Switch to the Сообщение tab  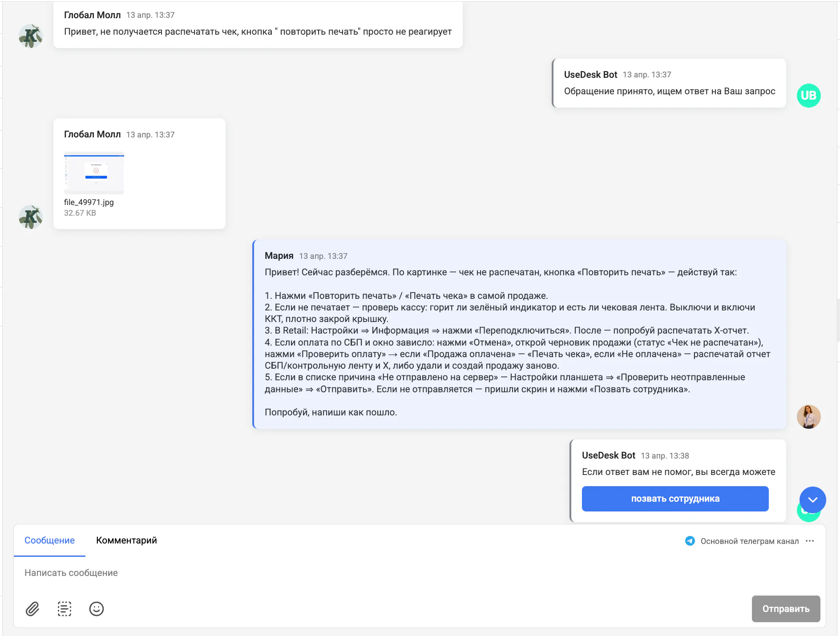click(x=49, y=540)
